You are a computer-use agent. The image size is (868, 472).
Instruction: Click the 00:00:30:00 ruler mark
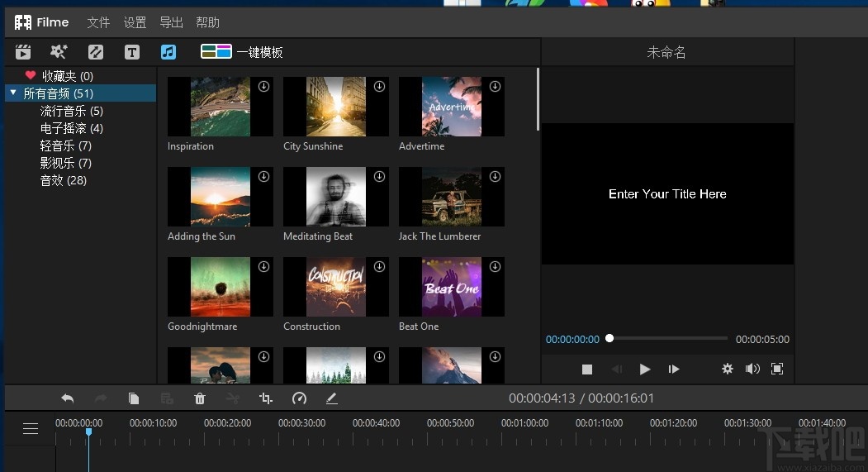301,422
